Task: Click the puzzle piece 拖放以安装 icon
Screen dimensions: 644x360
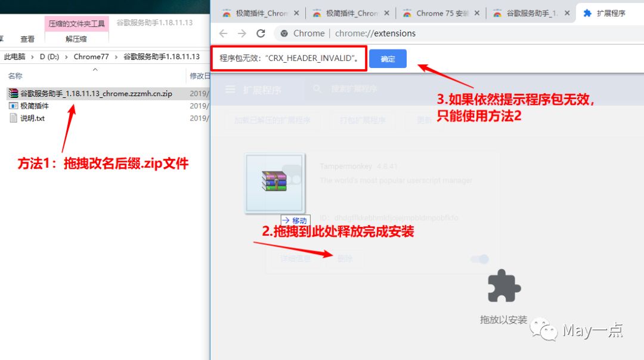Action: point(504,287)
